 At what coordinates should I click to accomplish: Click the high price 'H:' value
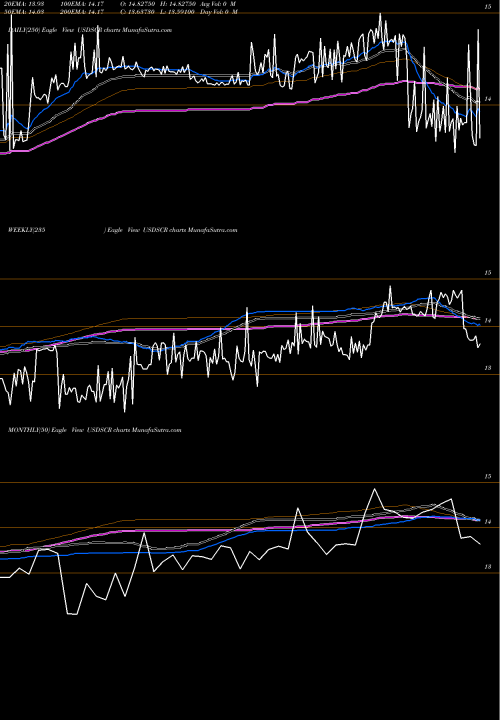coord(178,4)
